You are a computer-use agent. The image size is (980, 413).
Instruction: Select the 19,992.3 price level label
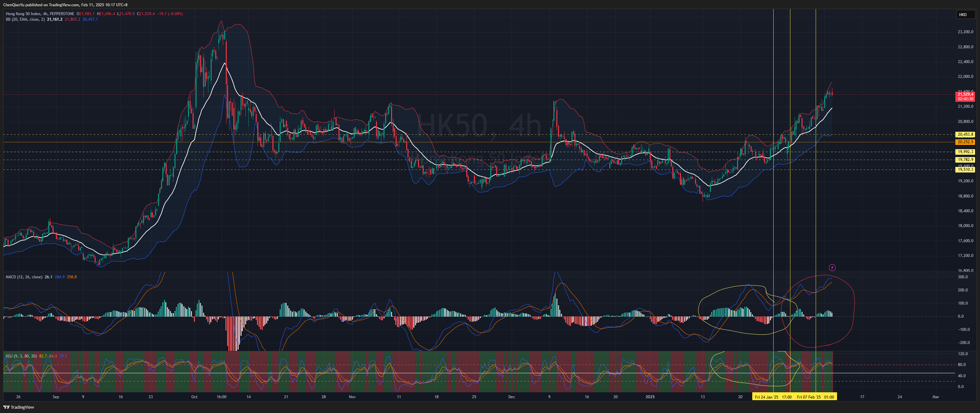[966, 152]
